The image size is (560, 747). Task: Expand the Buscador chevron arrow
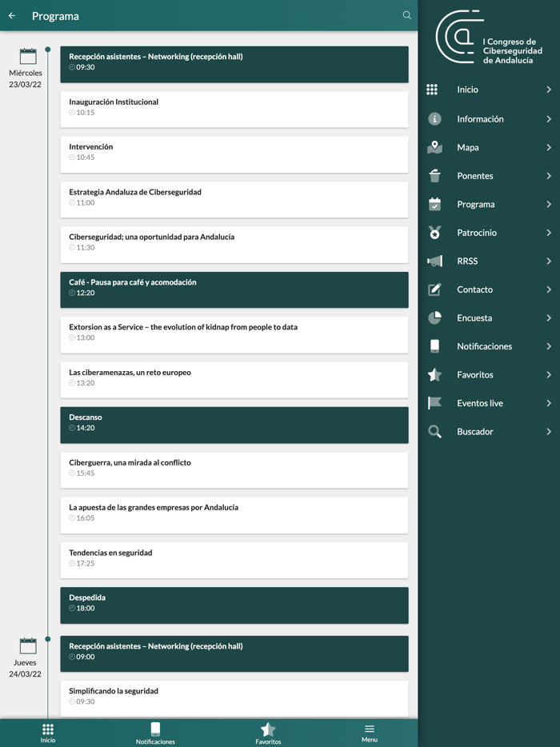pyautogui.click(x=549, y=432)
